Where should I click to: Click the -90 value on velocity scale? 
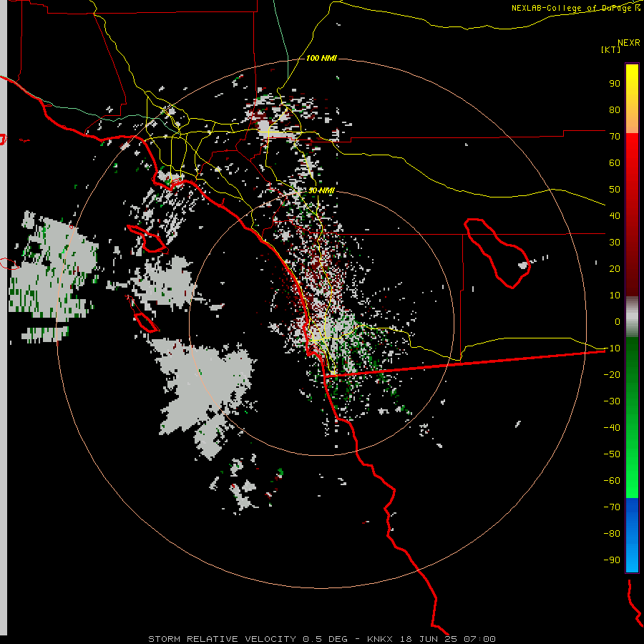click(612, 560)
